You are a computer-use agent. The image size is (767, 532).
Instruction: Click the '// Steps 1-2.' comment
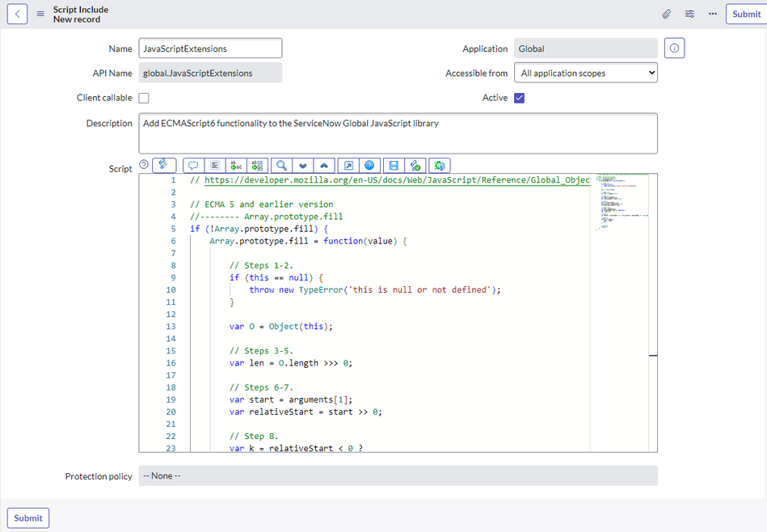(261, 266)
